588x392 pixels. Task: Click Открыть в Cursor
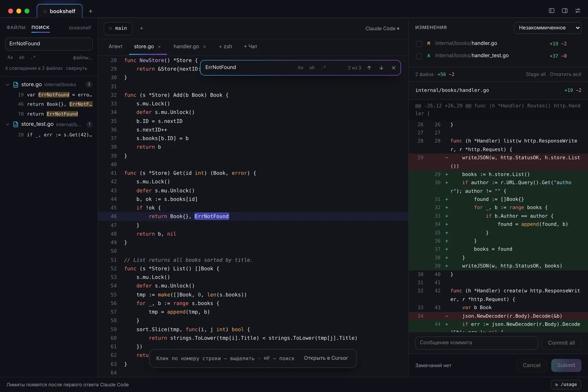coord(326,358)
